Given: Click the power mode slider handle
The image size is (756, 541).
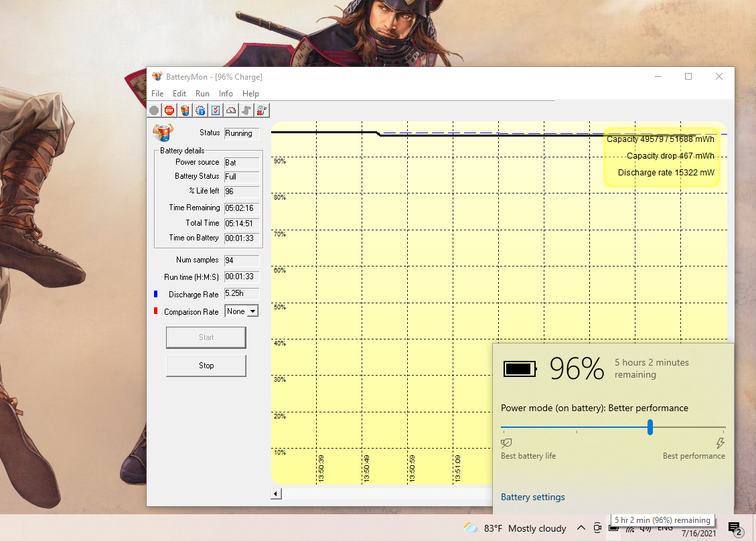Looking at the screenshot, I should (x=650, y=427).
